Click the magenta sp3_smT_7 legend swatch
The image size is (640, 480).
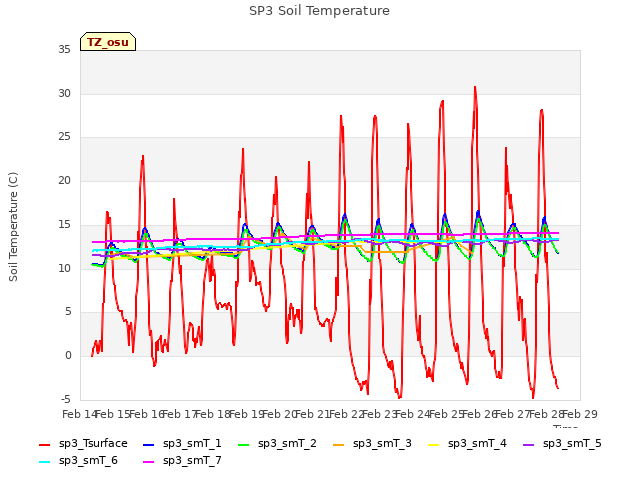pyautogui.click(x=149, y=462)
